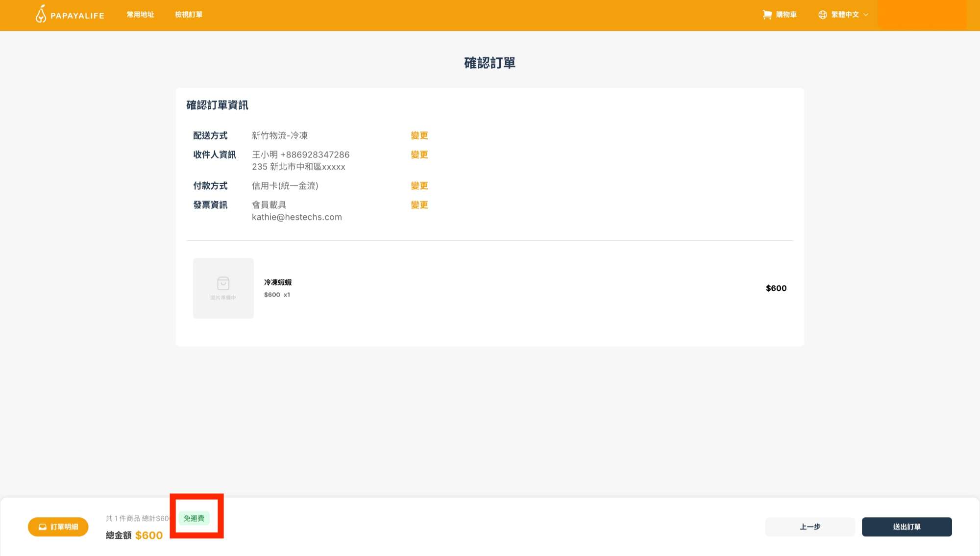This screenshot has width=980, height=556.
Task: Click the shopping cart icon
Action: point(767,15)
